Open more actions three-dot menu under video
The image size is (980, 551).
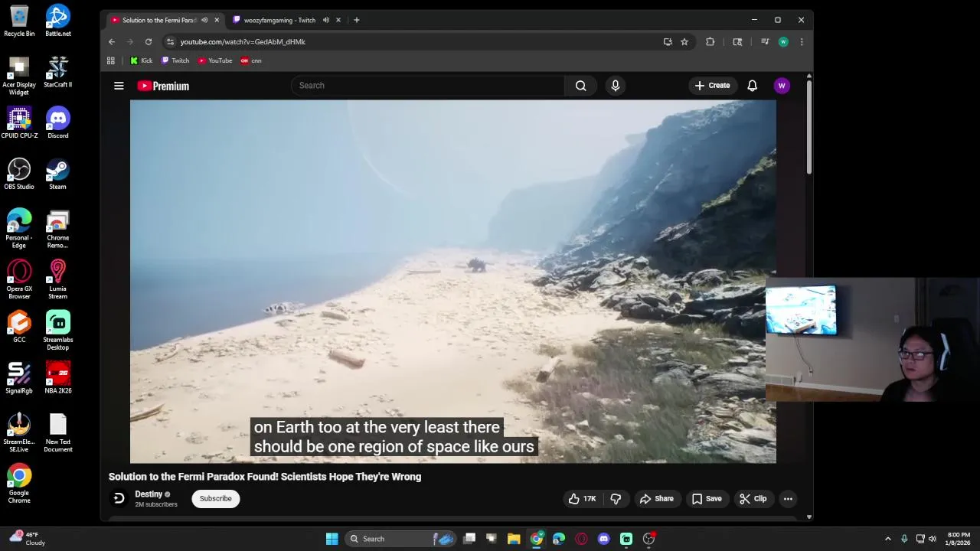[x=787, y=499]
